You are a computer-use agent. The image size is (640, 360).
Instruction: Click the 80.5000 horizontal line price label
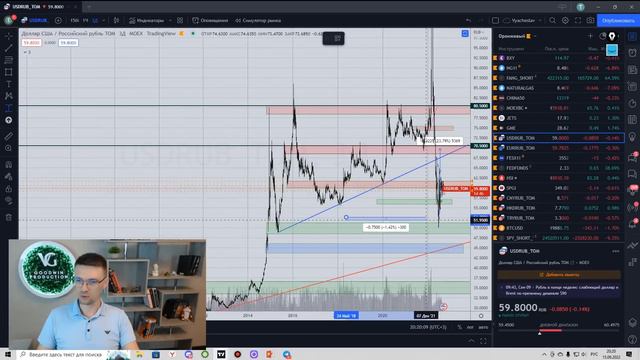point(480,106)
